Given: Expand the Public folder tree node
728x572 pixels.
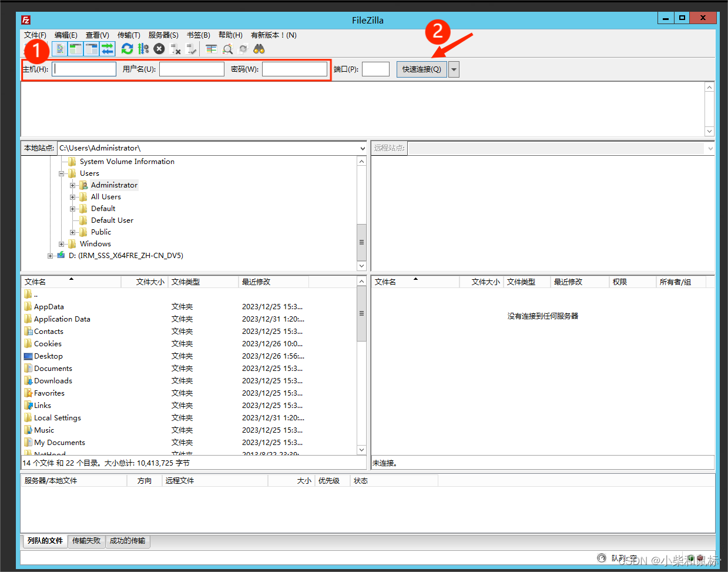Looking at the screenshot, I should pyautogui.click(x=73, y=232).
